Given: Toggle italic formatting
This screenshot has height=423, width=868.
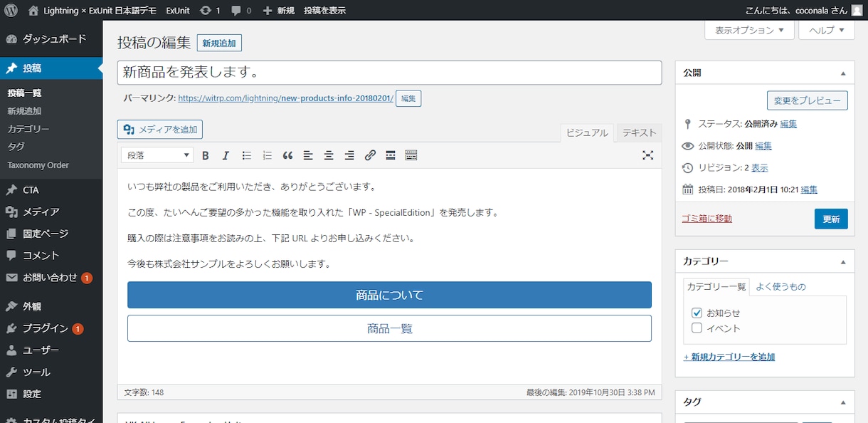Looking at the screenshot, I should click(x=226, y=155).
